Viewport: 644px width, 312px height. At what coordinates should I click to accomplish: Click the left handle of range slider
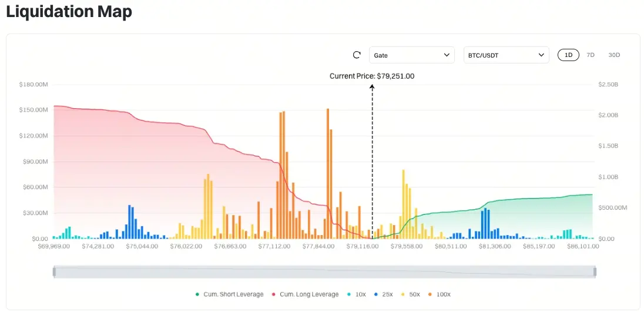(54, 272)
